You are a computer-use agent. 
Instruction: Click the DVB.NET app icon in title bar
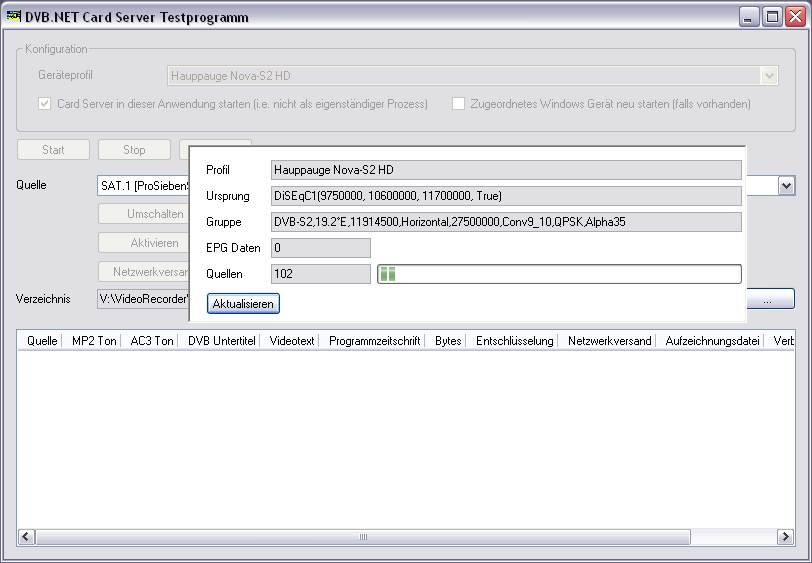pyautogui.click(x=14, y=17)
